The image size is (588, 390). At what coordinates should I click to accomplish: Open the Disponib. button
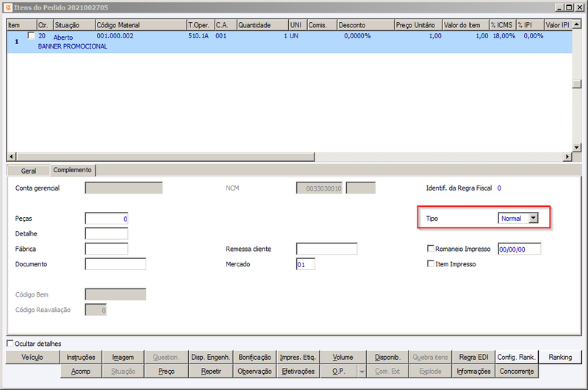click(x=387, y=357)
